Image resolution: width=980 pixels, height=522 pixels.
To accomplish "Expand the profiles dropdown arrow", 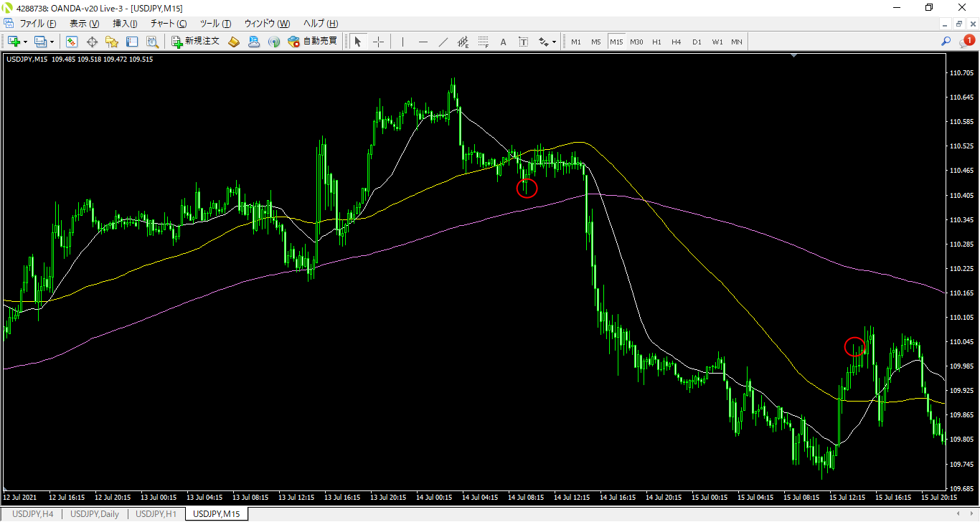I will pos(52,42).
